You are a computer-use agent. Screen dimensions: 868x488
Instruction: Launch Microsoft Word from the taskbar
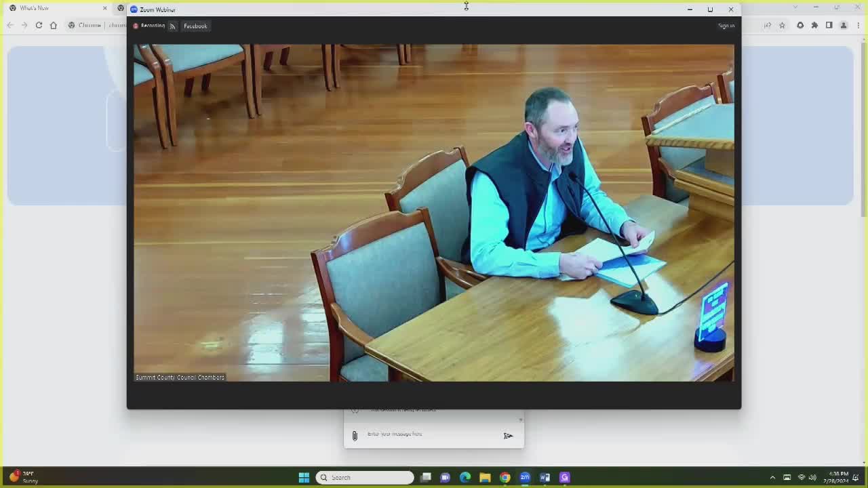point(545,477)
